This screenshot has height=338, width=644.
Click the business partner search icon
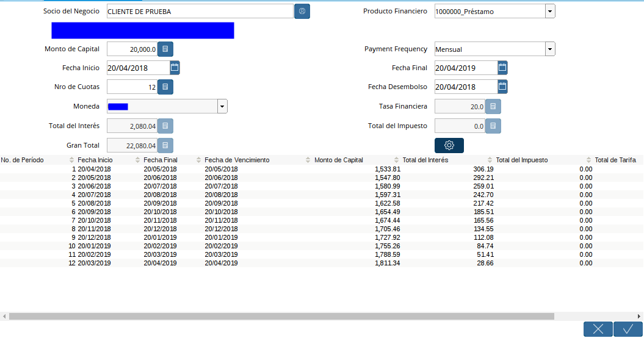point(302,12)
